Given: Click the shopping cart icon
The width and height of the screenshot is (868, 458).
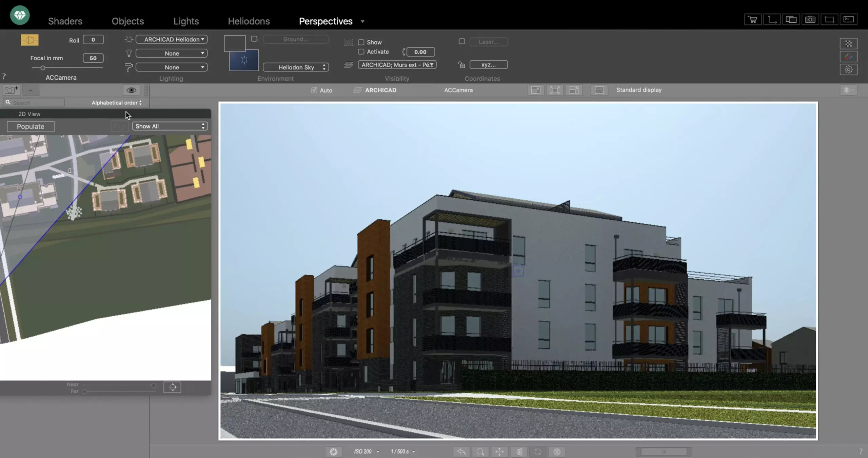Looking at the screenshot, I should click(753, 19).
